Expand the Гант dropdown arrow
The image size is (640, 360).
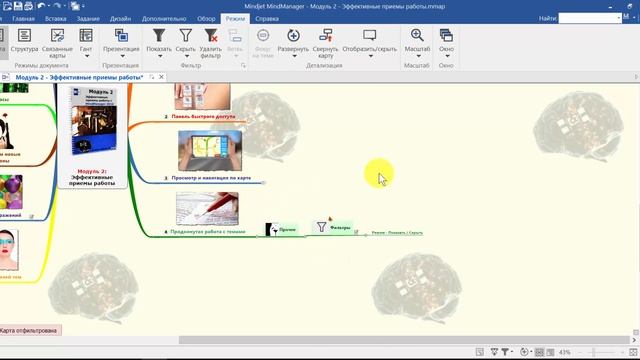tap(86, 56)
